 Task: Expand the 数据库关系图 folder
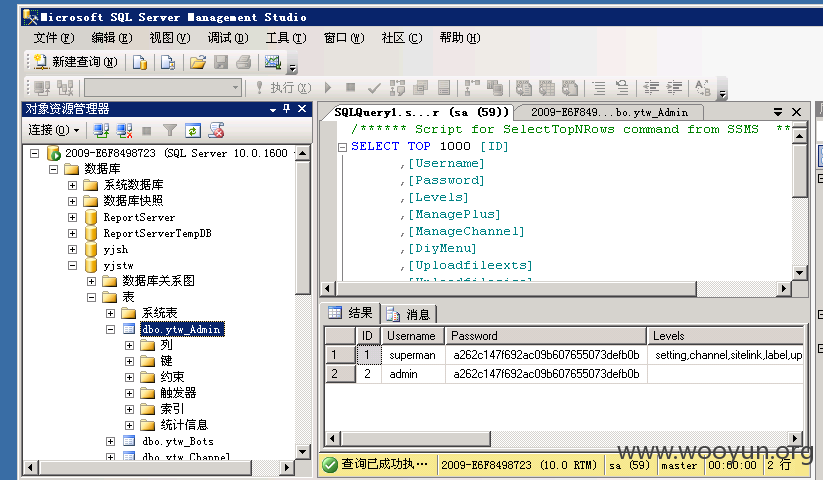point(91,281)
